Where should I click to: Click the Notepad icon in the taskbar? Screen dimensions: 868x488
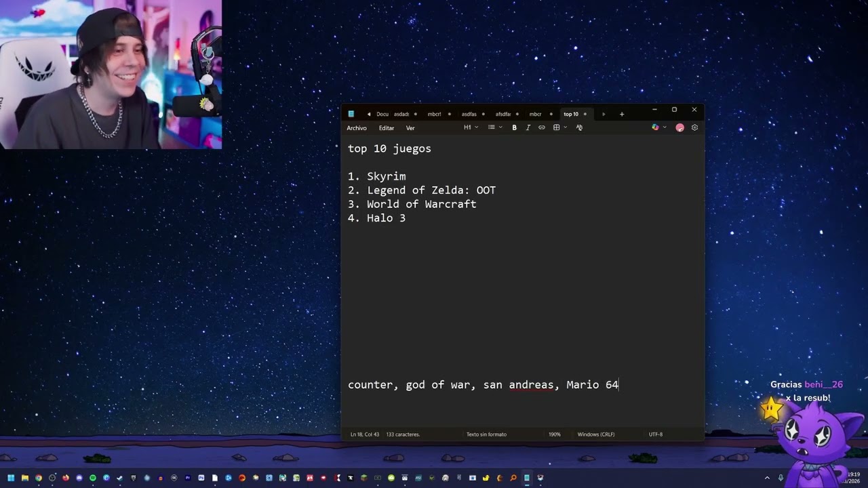tap(527, 478)
